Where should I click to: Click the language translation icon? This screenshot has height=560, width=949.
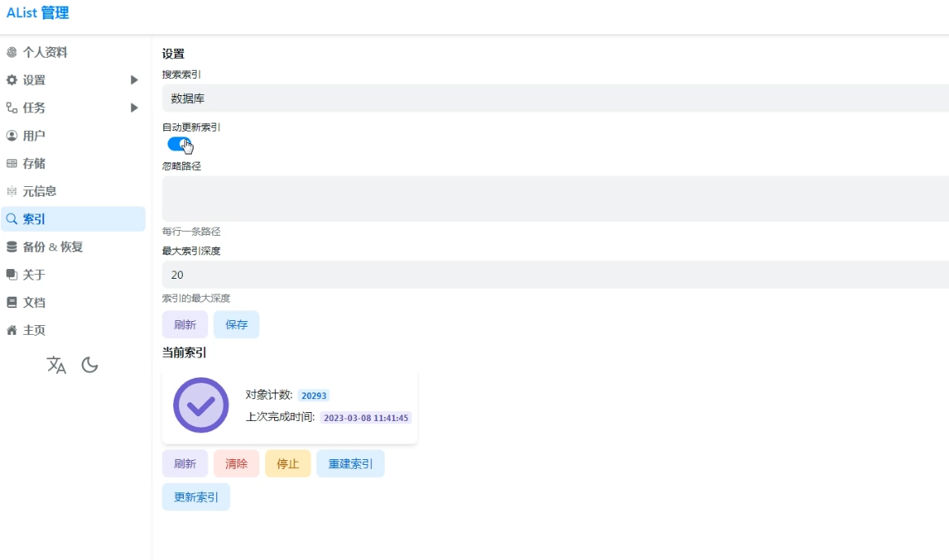[56, 365]
